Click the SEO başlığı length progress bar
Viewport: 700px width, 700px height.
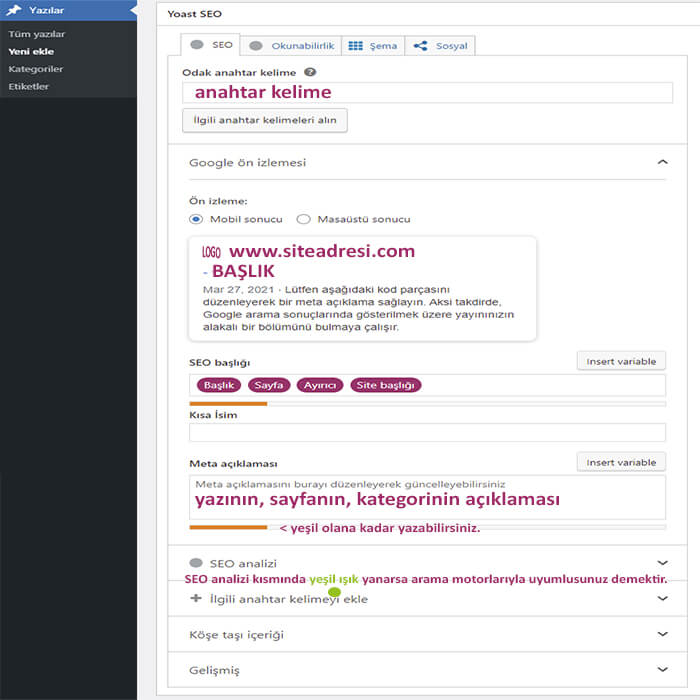pos(427,404)
